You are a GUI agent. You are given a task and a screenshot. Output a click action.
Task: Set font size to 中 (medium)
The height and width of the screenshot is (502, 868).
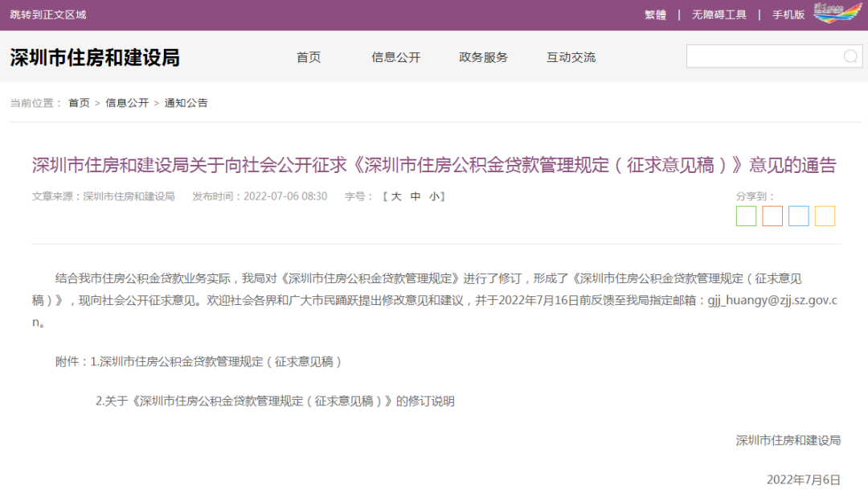(x=416, y=196)
